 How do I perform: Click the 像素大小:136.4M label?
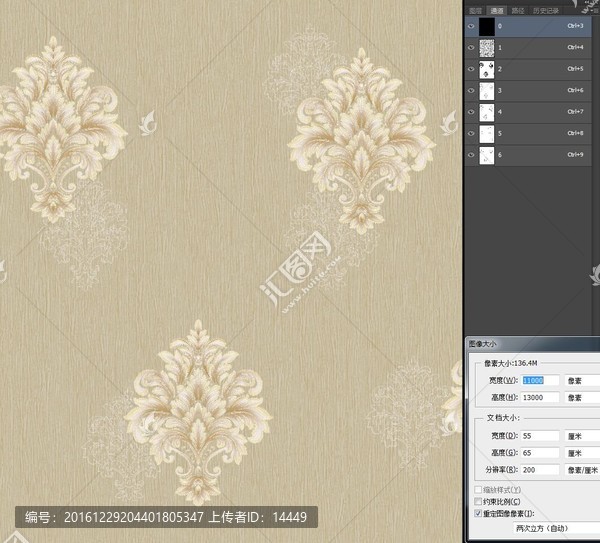pyautogui.click(x=510, y=363)
